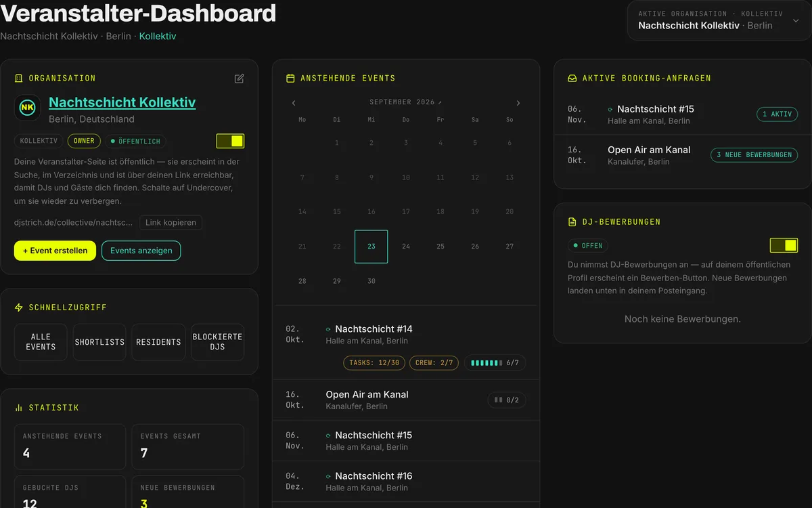Open the Nachtschicht Kollektiv organisation link
The image size is (812, 508).
point(122,102)
